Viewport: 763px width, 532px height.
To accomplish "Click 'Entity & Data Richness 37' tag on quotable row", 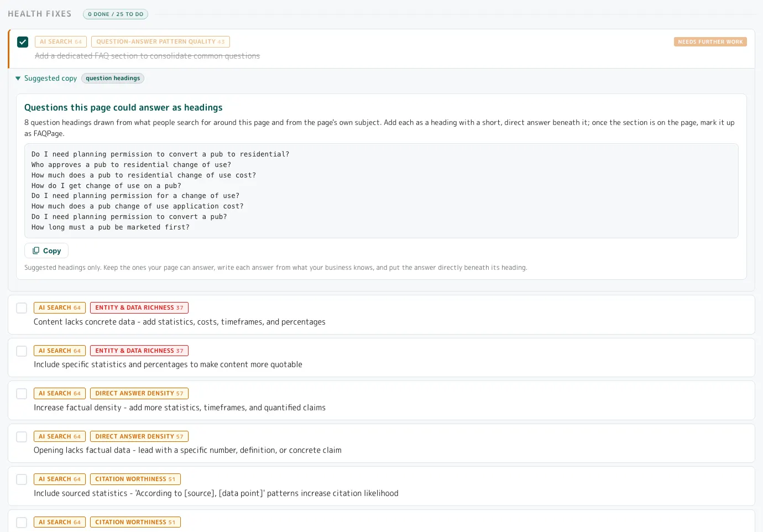I will tap(139, 351).
